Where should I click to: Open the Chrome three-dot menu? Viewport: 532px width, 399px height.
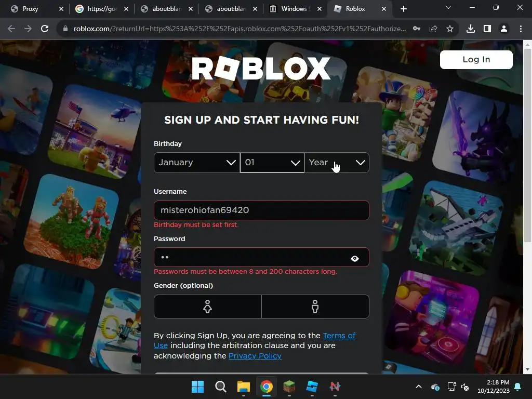(521, 29)
